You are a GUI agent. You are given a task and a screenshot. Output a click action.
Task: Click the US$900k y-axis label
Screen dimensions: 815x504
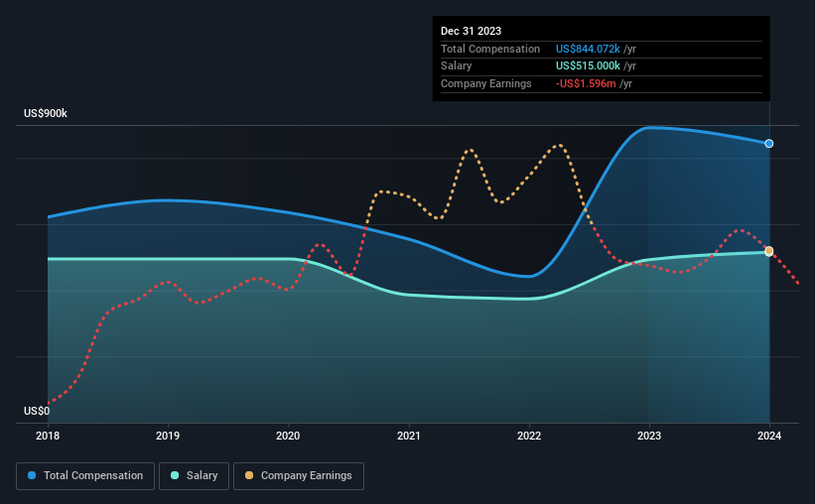tap(46, 113)
